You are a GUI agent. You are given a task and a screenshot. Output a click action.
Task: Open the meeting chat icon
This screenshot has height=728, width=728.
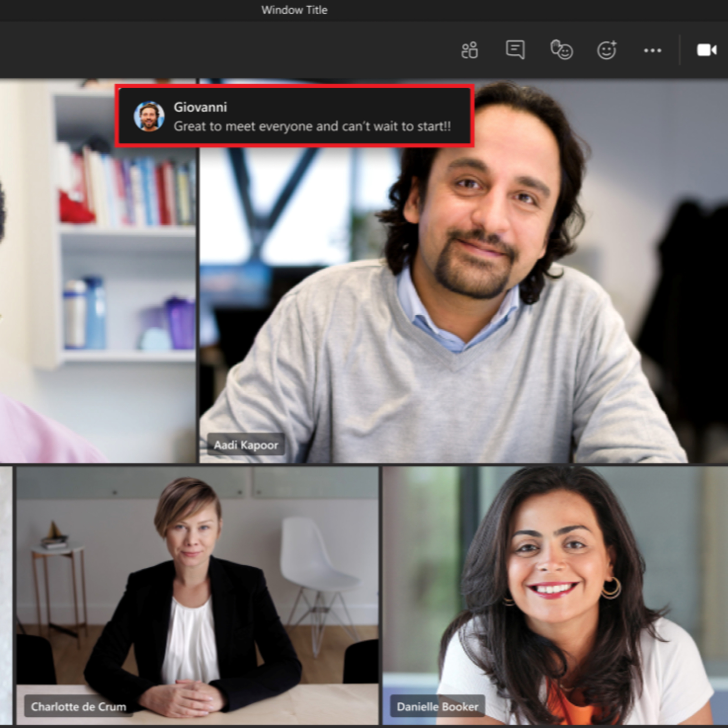[x=515, y=50]
